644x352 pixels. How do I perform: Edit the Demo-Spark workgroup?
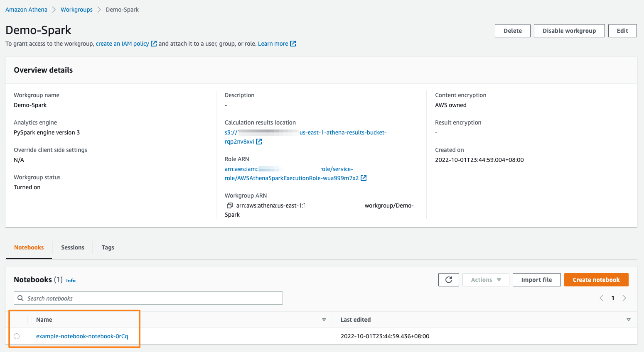622,30
